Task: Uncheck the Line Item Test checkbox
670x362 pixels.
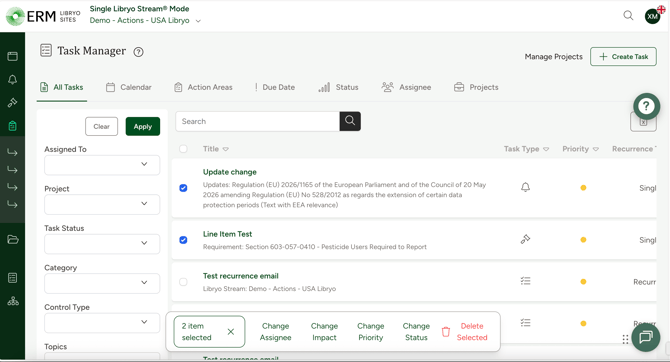Action: pos(183,240)
